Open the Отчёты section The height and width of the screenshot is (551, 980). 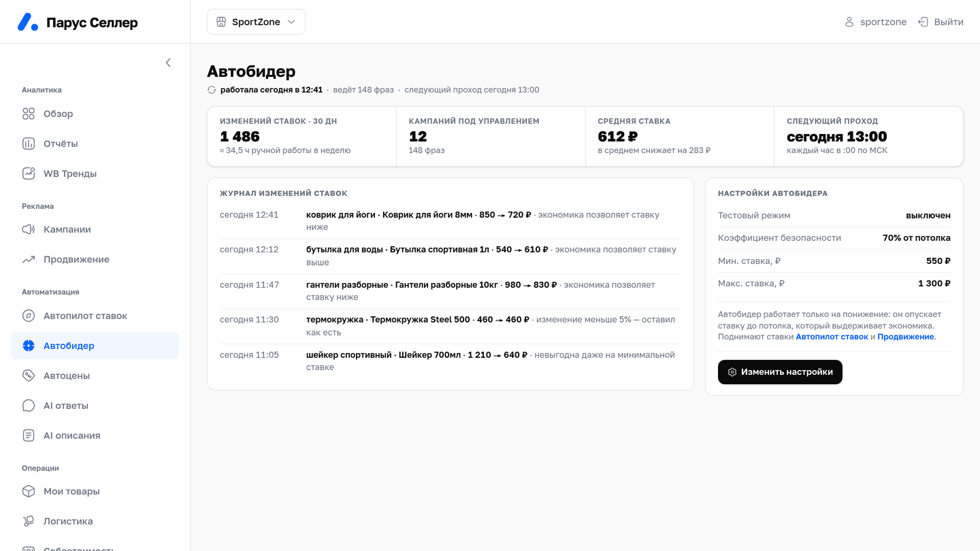coord(95,144)
